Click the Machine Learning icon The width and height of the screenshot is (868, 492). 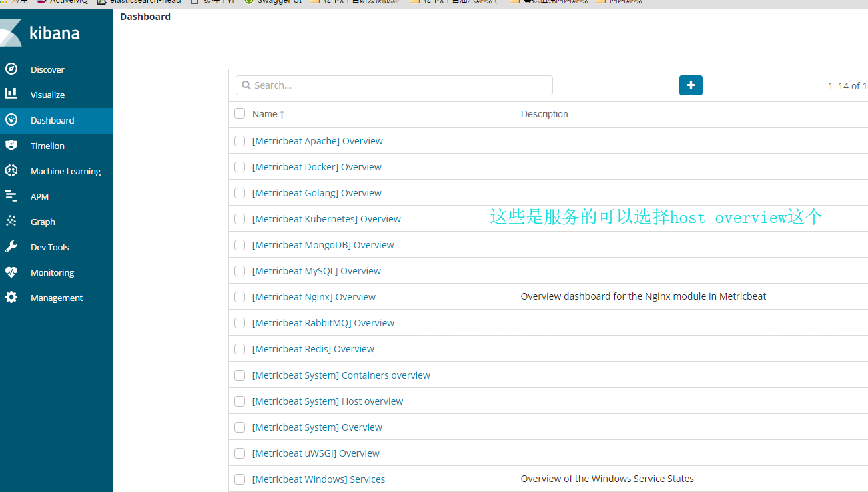pyautogui.click(x=11, y=170)
